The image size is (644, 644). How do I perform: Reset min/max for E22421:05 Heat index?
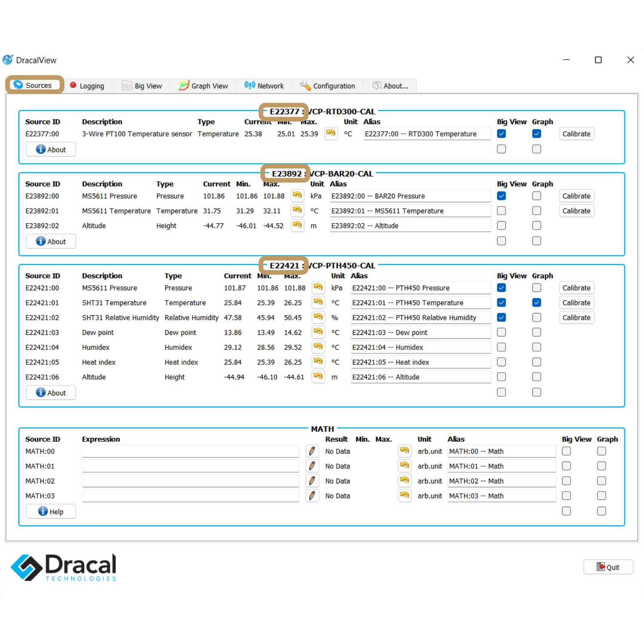[318, 362]
